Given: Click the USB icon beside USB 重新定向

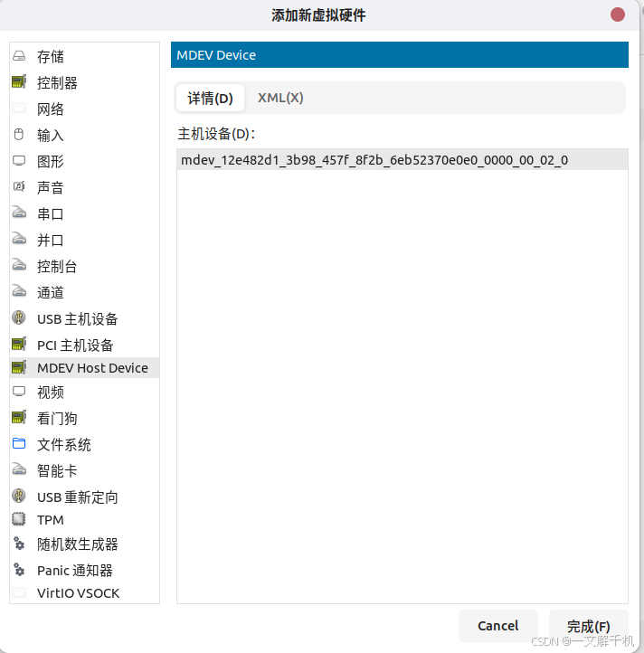Looking at the screenshot, I should pyautogui.click(x=19, y=496).
